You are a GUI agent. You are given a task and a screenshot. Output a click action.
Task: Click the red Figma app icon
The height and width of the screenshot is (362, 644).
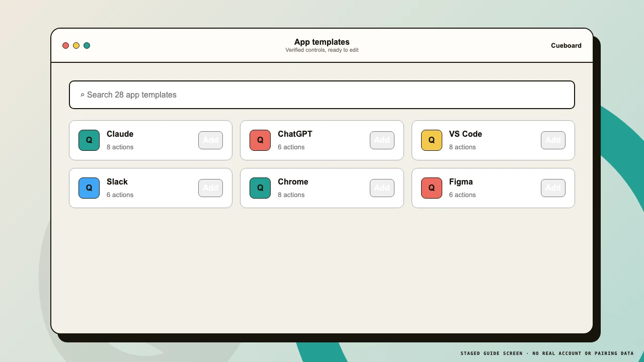tap(432, 188)
